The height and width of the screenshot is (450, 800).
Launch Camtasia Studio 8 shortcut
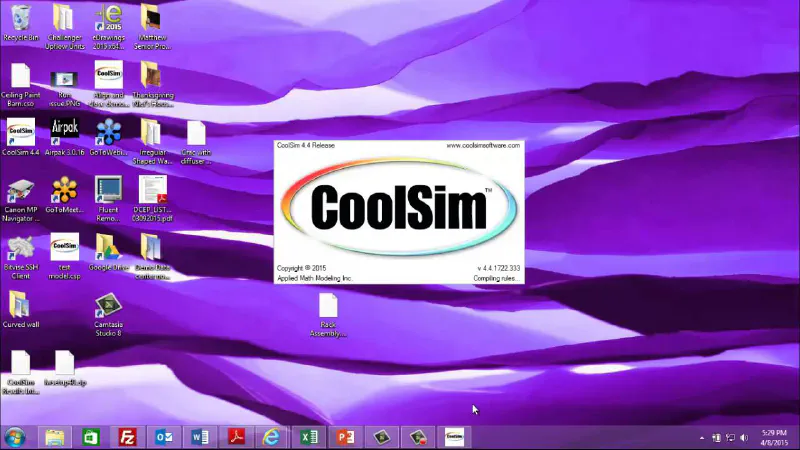pyautogui.click(x=108, y=314)
